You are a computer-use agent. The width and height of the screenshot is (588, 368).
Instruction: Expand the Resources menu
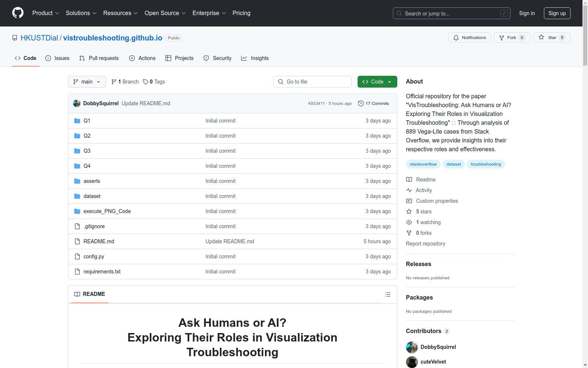(x=121, y=13)
